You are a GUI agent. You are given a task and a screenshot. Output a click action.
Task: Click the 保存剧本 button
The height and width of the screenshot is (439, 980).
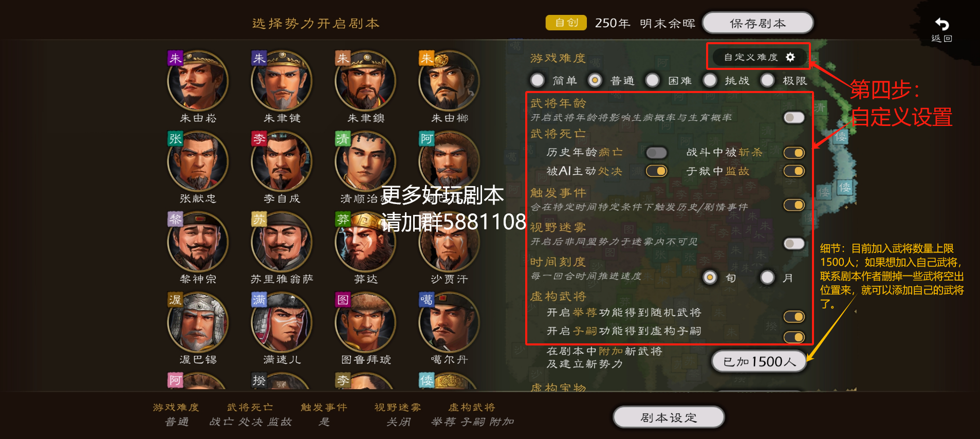pos(757,24)
